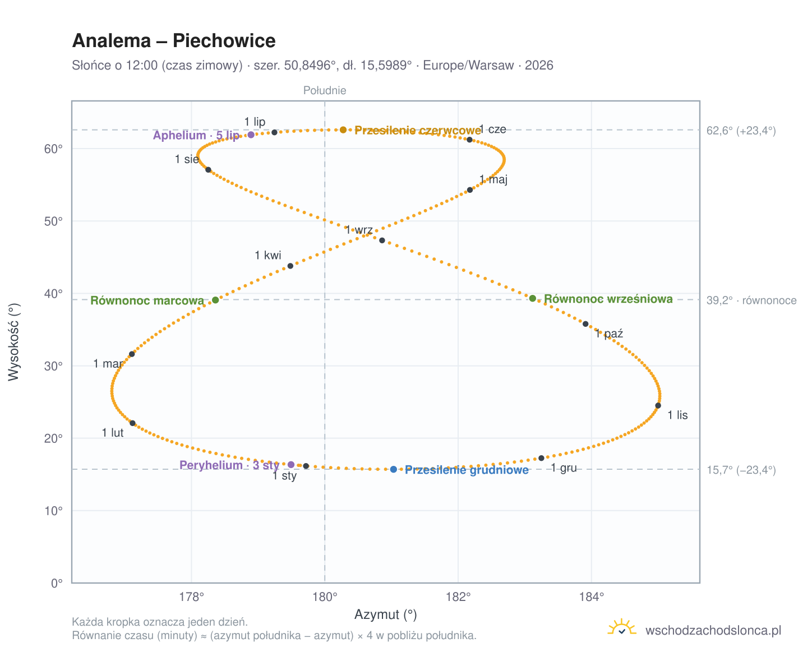
Task: Click the Azymut axis title
Action: 386,615
